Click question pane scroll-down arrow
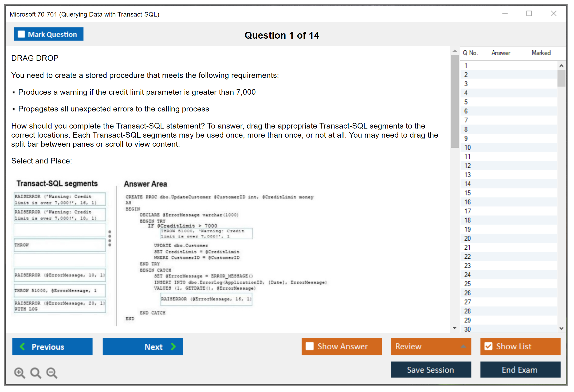Screen dimensions: 574x392 [x=454, y=328]
